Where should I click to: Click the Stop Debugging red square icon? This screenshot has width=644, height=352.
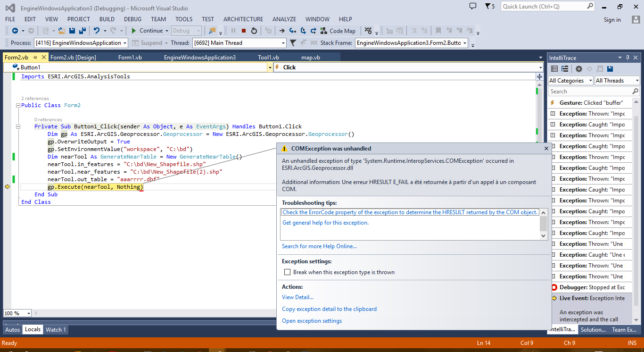click(x=244, y=31)
